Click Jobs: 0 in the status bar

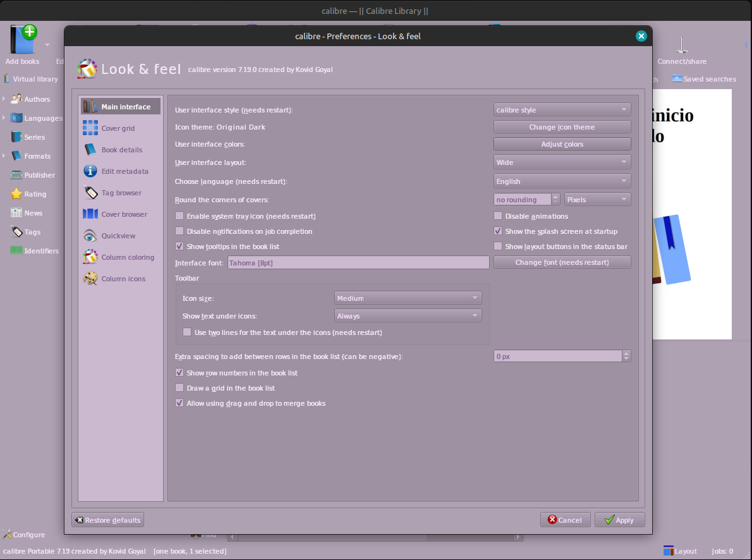(722, 551)
